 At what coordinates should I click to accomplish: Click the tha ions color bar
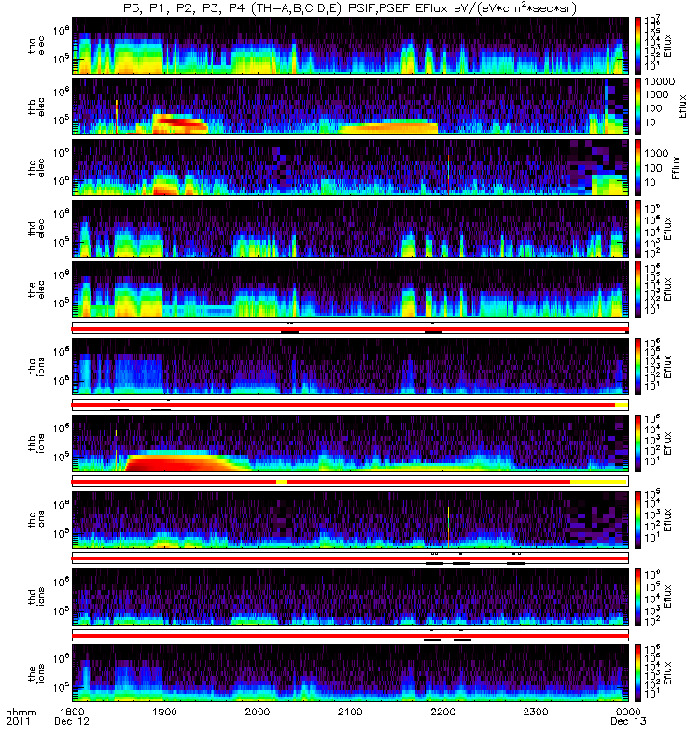point(637,366)
